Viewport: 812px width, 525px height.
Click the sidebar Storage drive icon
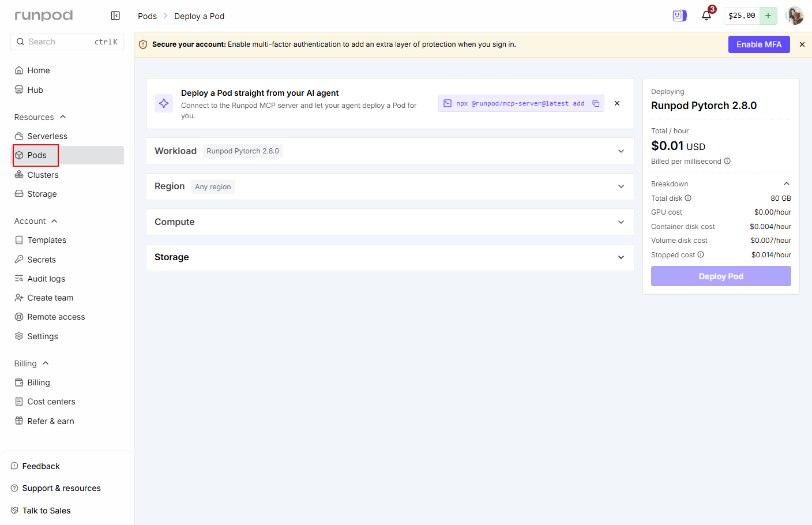[x=19, y=194]
